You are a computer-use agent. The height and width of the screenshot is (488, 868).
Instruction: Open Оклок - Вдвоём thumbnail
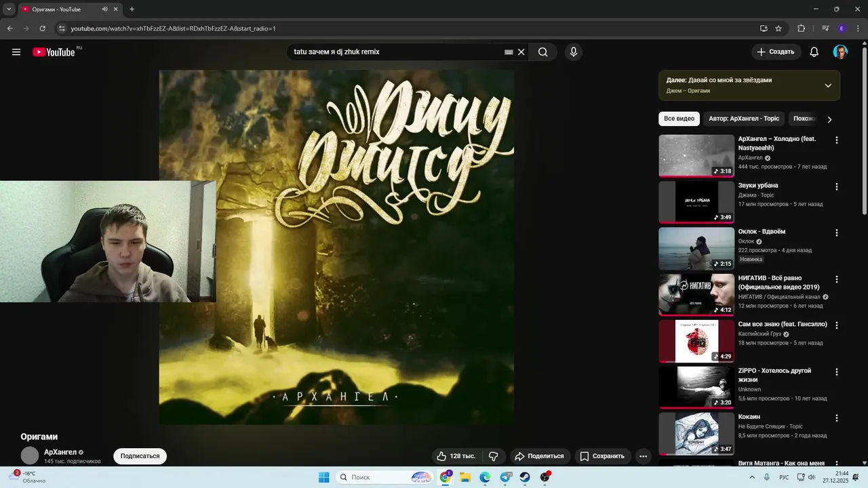(x=696, y=249)
